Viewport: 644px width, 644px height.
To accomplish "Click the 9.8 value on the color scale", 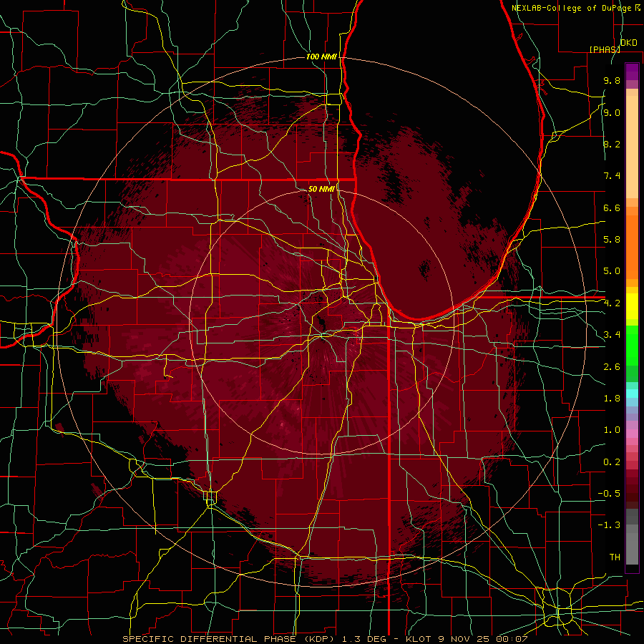I will (x=612, y=80).
